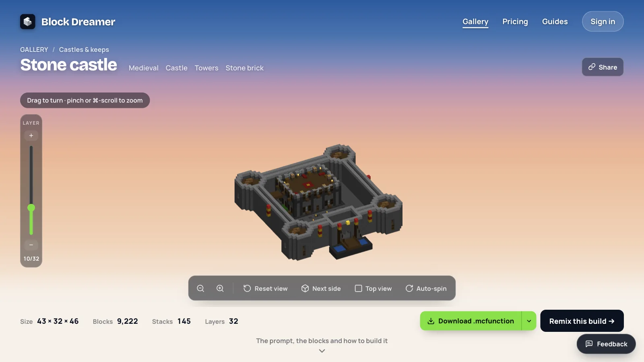The height and width of the screenshot is (362, 644).
Task: Click Remix this build
Action: [x=582, y=321]
